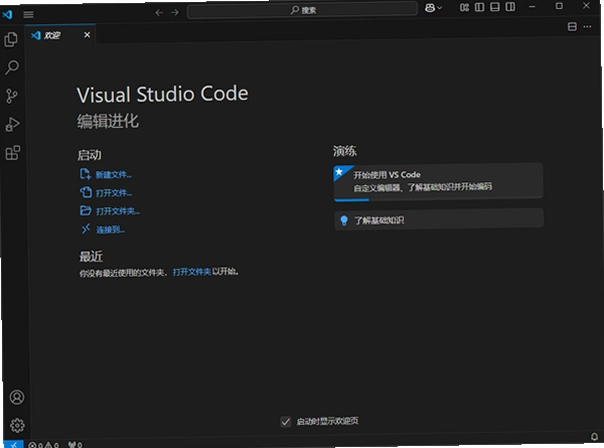
Task: Open the Run and Debug view
Action: [12, 124]
